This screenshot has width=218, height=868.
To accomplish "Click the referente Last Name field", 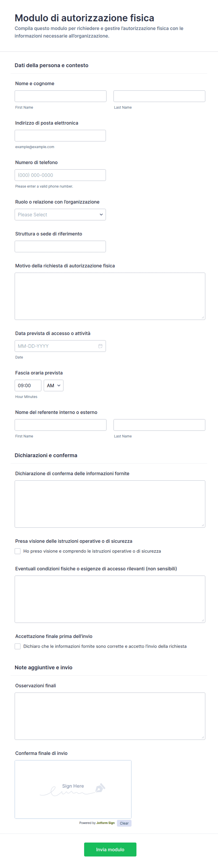I will (x=159, y=425).
